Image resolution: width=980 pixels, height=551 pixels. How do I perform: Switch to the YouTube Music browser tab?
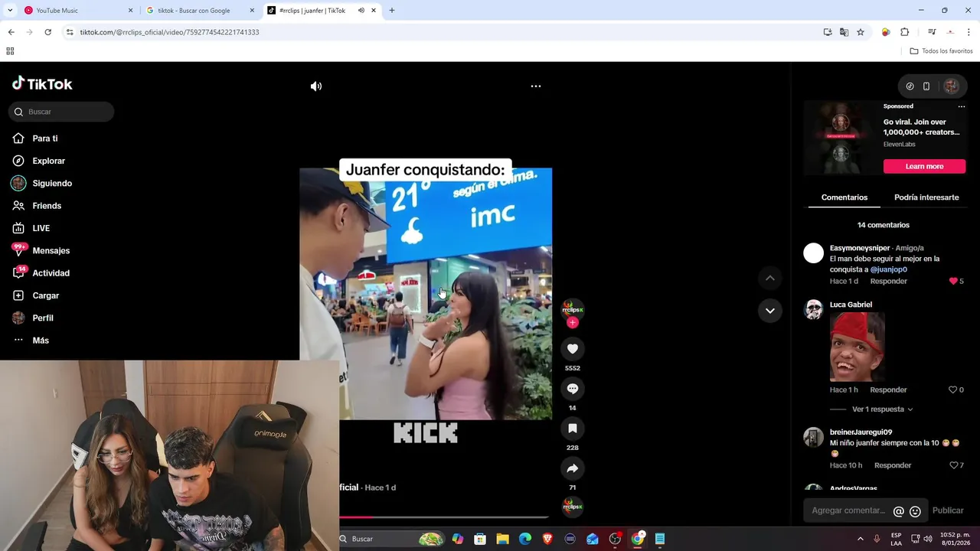point(77,11)
